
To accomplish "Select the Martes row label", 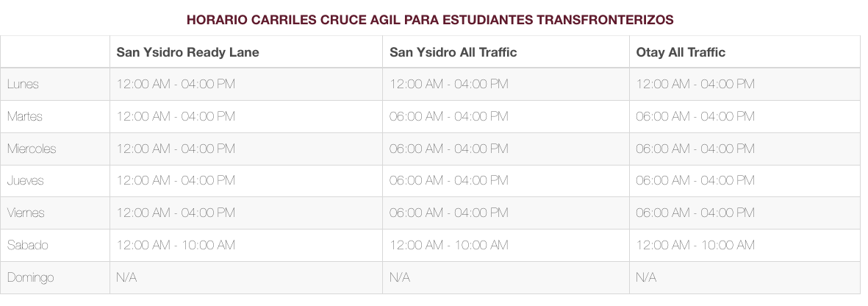I will coord(25,116).
